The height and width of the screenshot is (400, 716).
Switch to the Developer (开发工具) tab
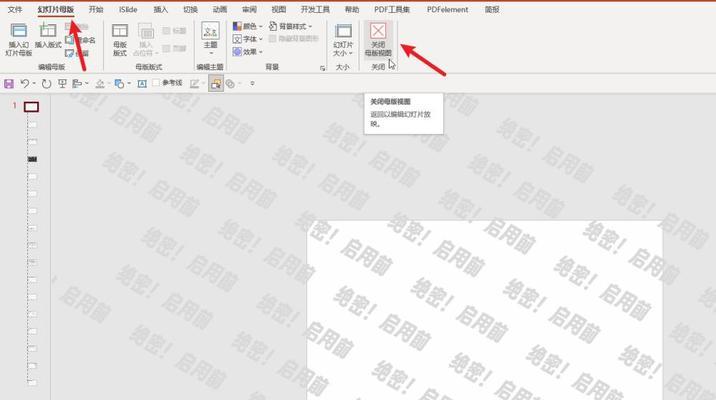(x=315, y=10)
